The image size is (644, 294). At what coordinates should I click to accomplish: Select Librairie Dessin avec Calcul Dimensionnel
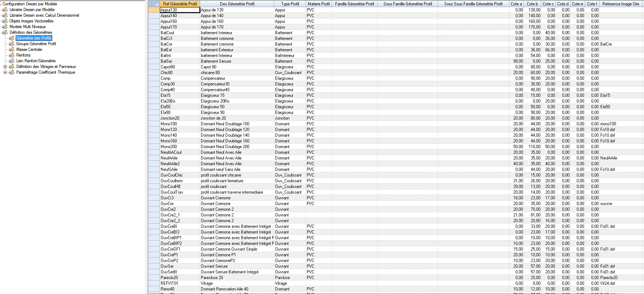pyautogui.click(x=44, y=15)
